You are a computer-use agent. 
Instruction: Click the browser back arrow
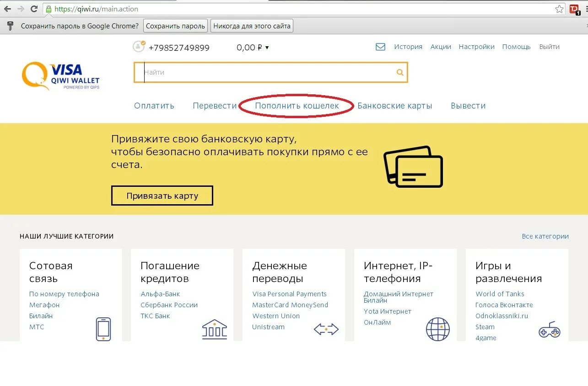(x=7, y=9)
